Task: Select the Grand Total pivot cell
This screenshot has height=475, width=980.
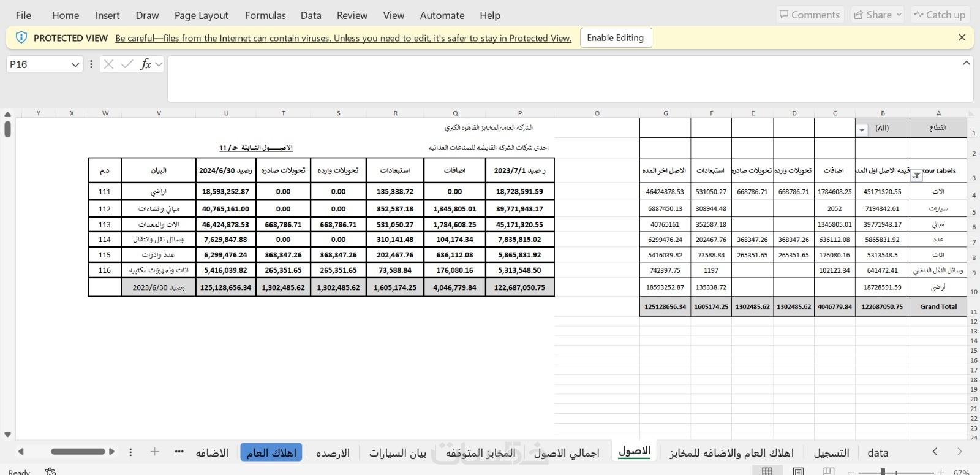Action: pyautogui.click(x=938, y=306)
